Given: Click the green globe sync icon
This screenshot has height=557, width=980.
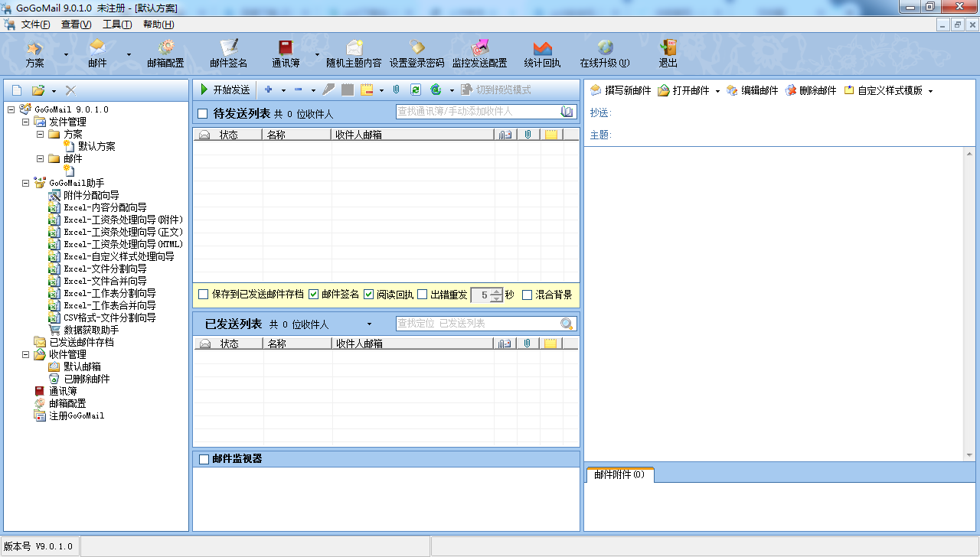Looking at the screenshot, I should coord(436,90).
